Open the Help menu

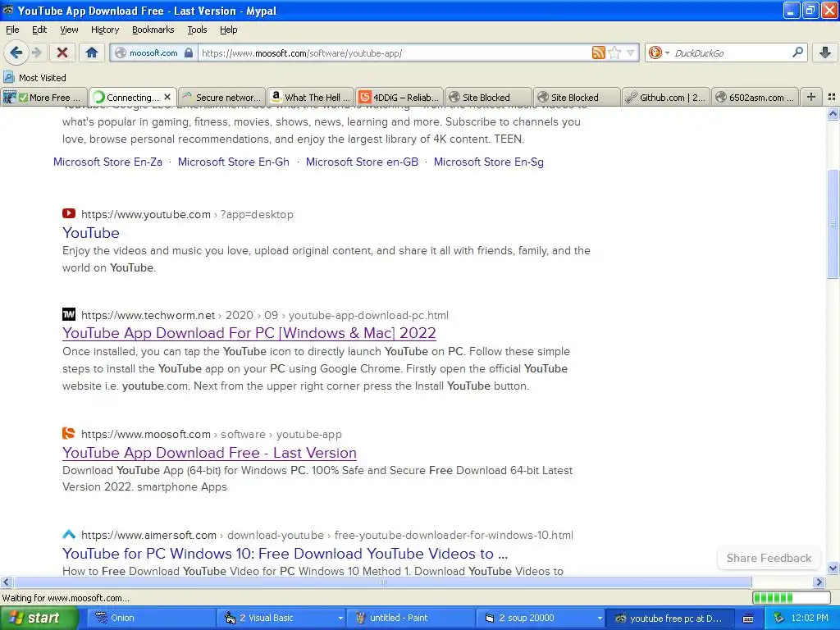[229, 30]
